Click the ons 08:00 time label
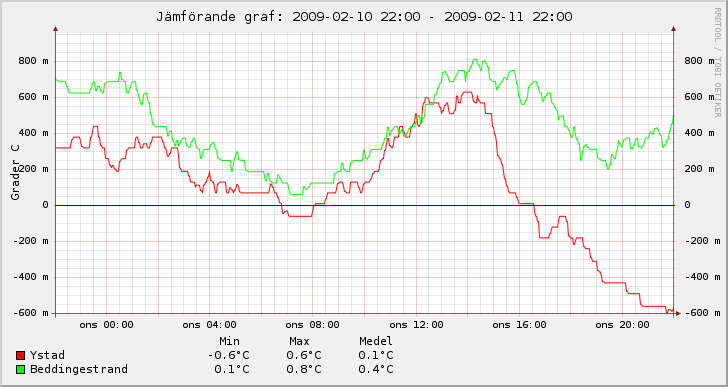The image size is (728, 387). click(312, 325)
